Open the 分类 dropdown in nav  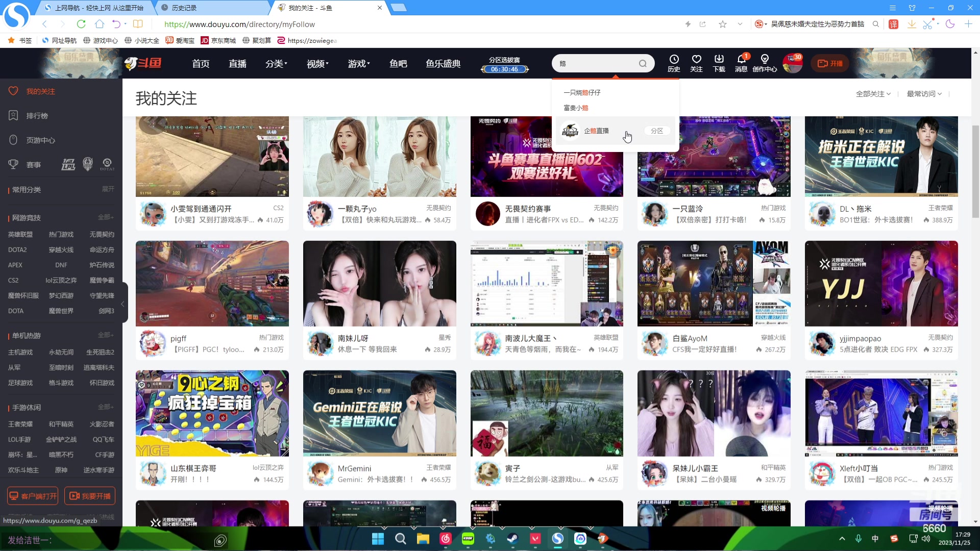[x=276, y=64]
